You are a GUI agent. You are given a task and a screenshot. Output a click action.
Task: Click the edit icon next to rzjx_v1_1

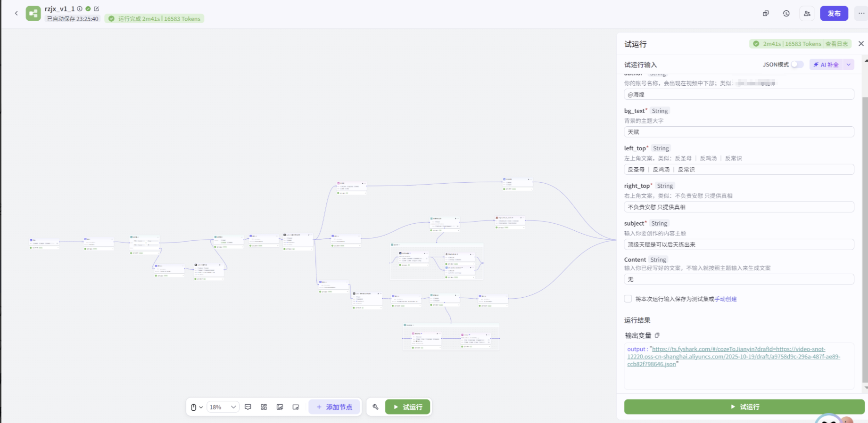point(97,9)
